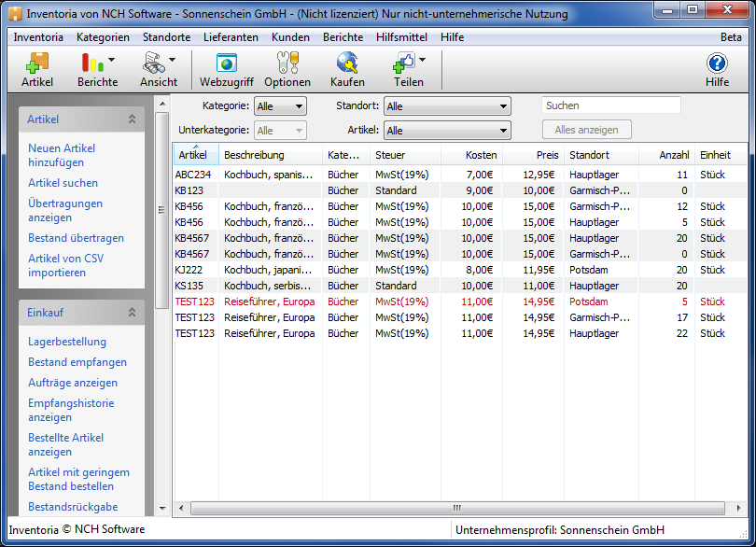Sort by the Beschreibung column header
756x547 pixels.
coord(271,155)
